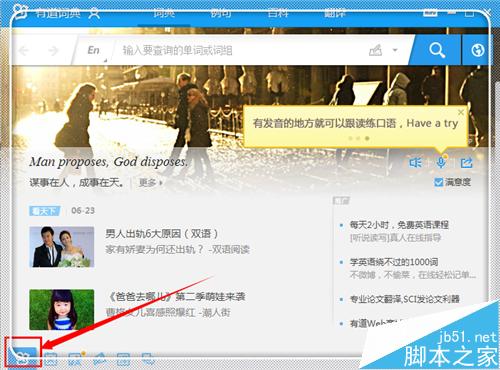Open the globe web translation button
The width and height of the screenshot is (500, 370).
pos(477,50)
